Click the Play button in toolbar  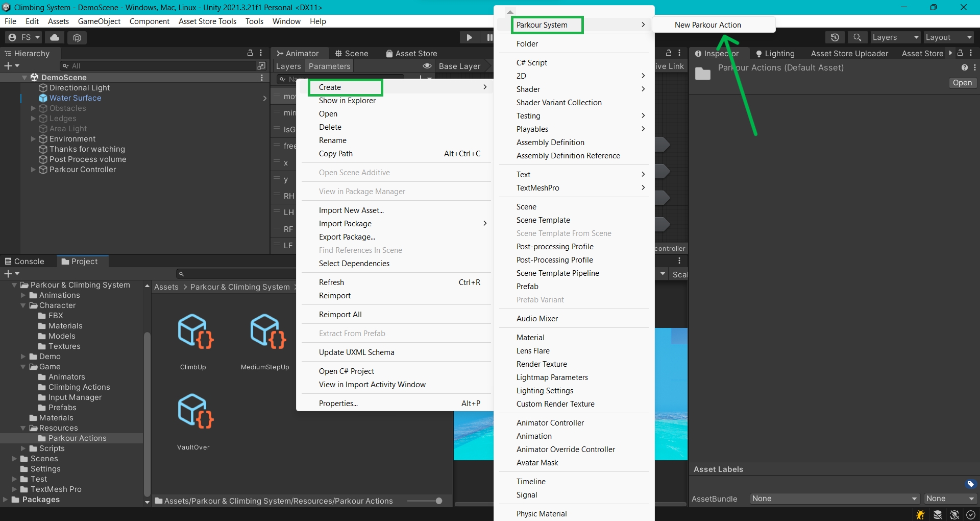[469, 37]
